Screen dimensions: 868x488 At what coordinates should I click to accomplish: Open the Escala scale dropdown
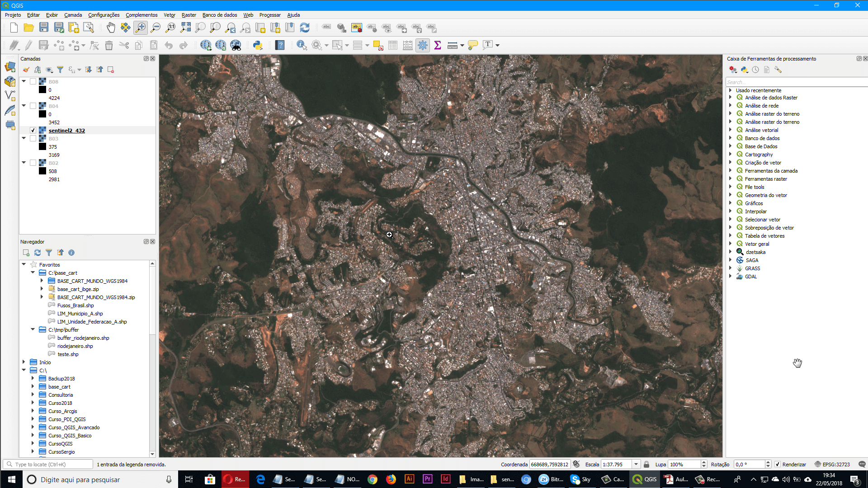click(637, 464)
